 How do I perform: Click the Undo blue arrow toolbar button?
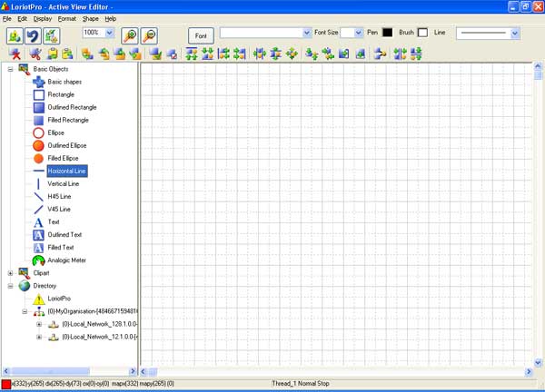[33, 35]
